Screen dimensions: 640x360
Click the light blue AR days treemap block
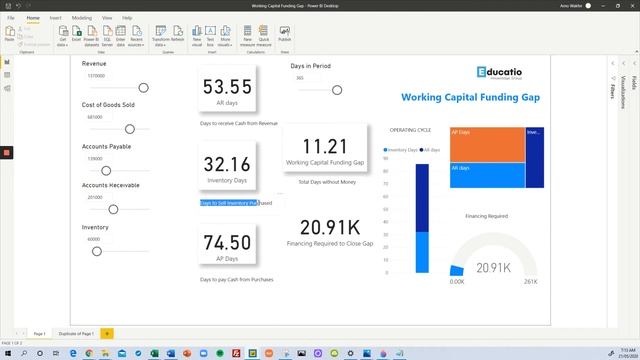[x=487, y=176]
